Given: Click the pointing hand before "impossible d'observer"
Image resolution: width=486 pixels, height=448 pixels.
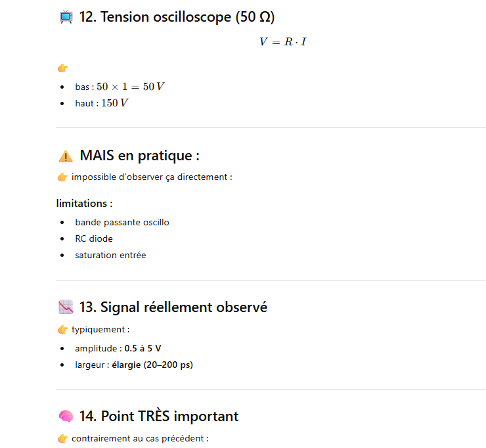Looking at the screenshot, I should click(x=63, y=177).
